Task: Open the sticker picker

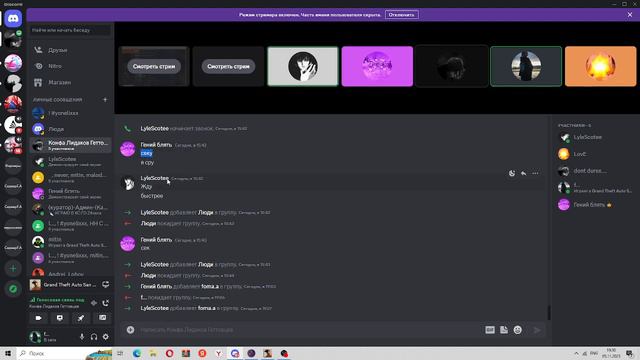Action: (504, 330)
